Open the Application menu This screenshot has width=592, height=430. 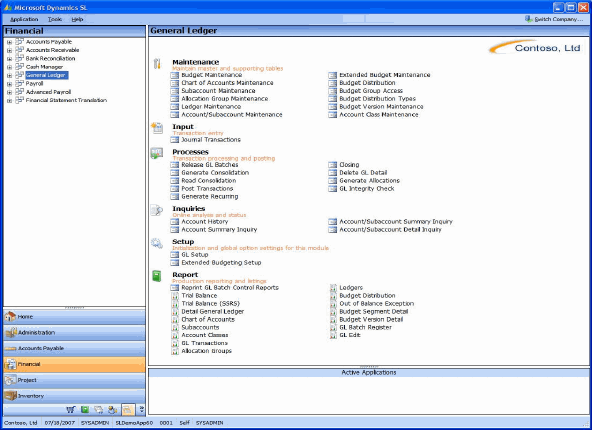(24, 19)
